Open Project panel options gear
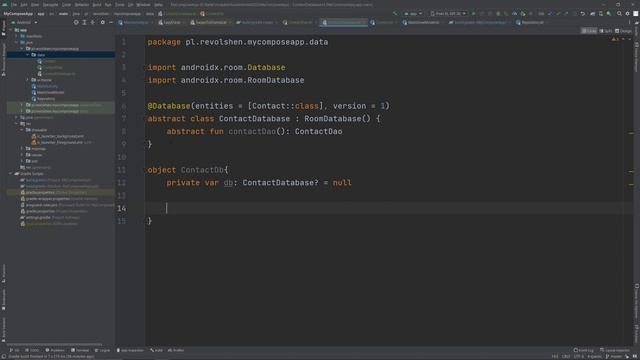The image size is (640, 360). pyautogui.click(x=102, y=22)
